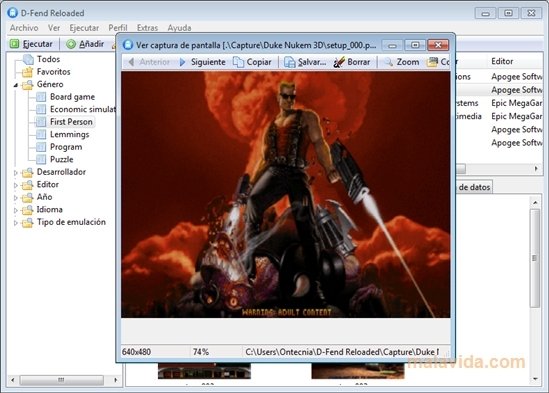This screenshot has width=549, height=393.
Task: Click the Favoritos star folder icon
Action: tap(27, 72)
